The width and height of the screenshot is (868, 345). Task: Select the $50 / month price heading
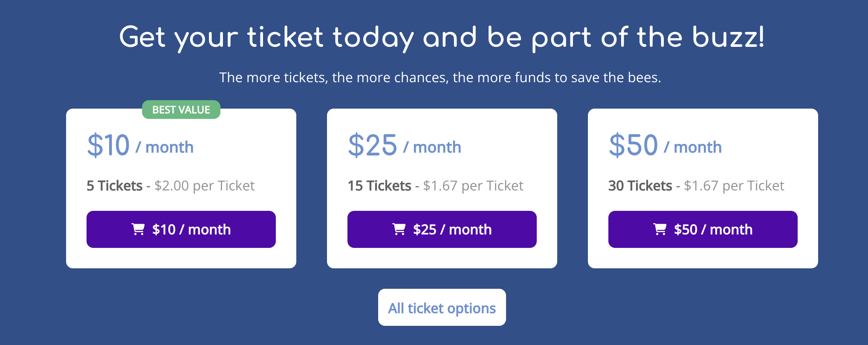(665, 145)
